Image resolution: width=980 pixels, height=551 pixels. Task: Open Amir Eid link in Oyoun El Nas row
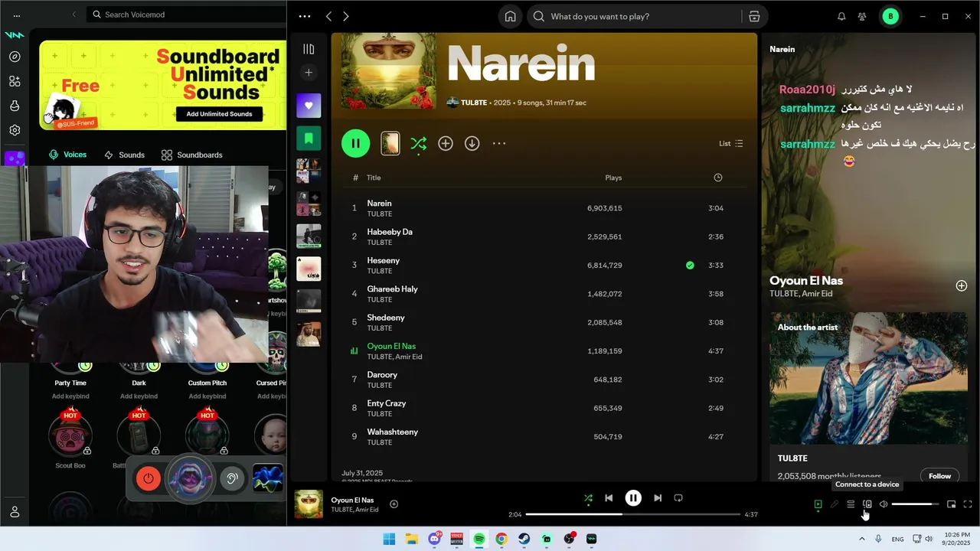[410, 357]
